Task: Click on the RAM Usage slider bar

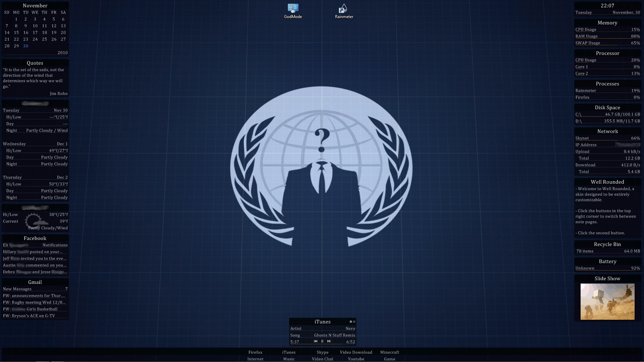Action: coord(608,39)
